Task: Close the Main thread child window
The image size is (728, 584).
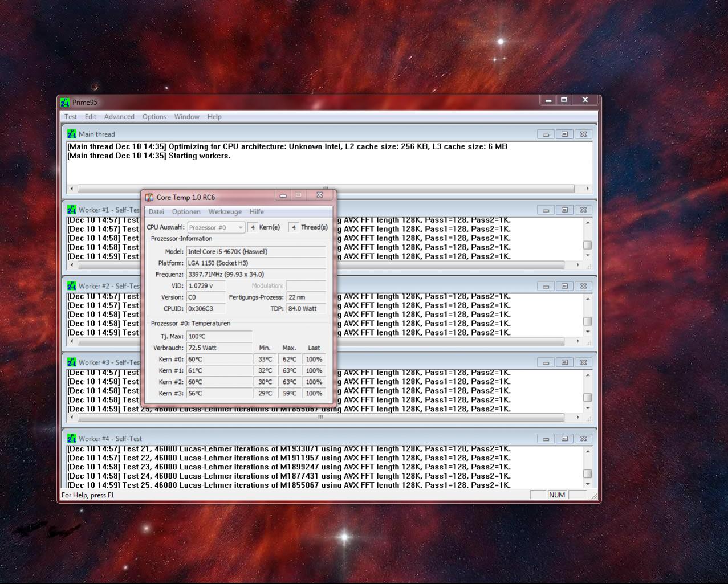Action: pos(584,134)
